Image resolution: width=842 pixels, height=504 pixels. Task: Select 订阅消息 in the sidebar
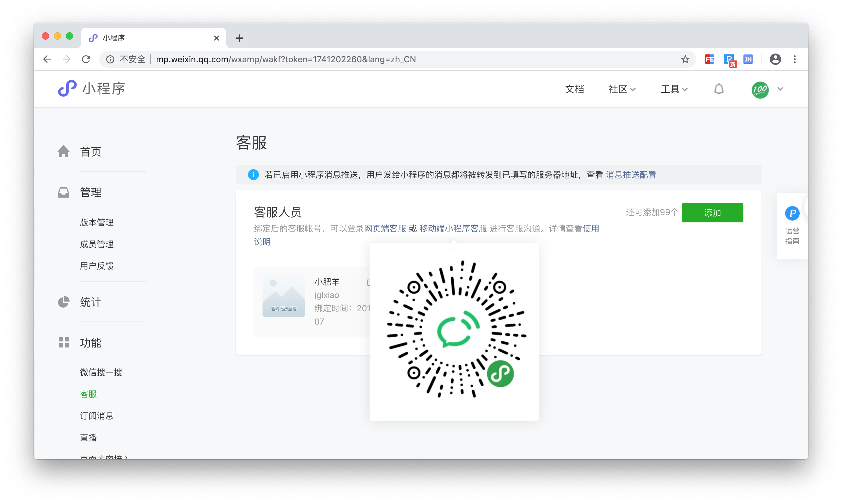[x=96, y=416]
